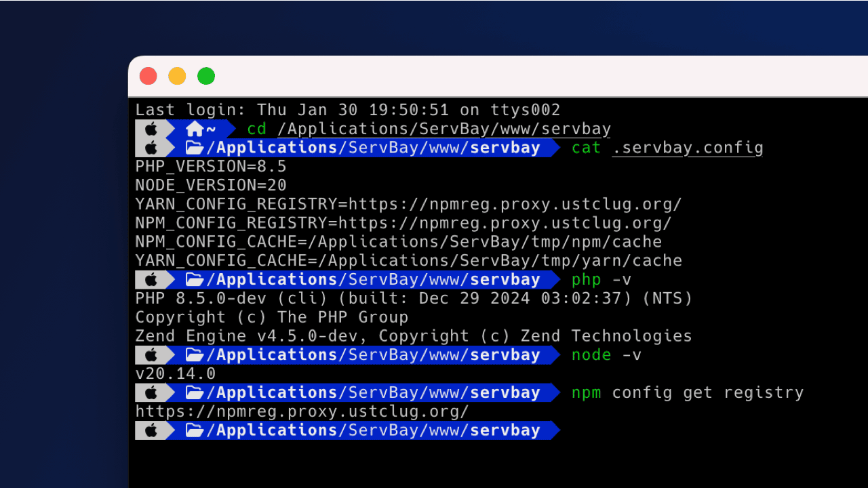Click the registry URL output after npm config
This screenshot has height=488, width=868.
point(302,411)
